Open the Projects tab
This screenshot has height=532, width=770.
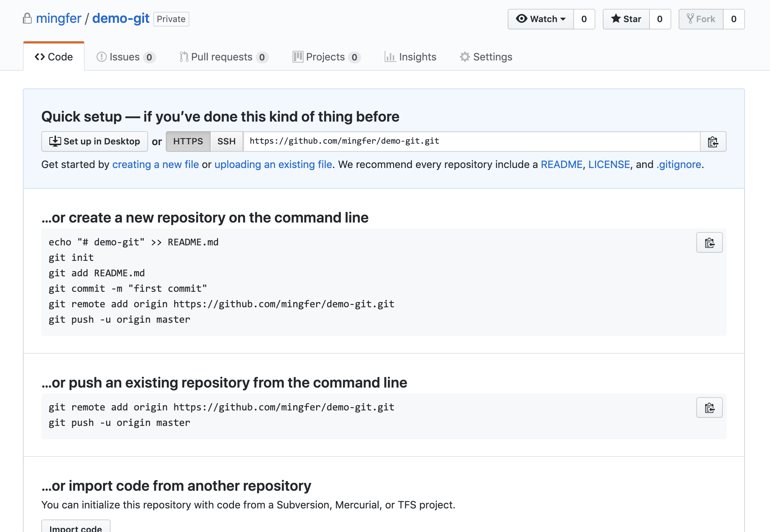coord(326,57)
